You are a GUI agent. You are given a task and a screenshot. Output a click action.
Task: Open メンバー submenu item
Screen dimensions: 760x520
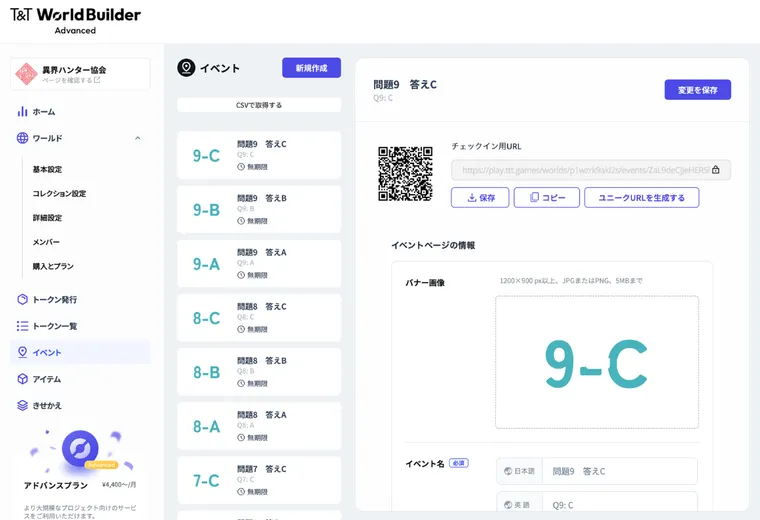point(46,242)
